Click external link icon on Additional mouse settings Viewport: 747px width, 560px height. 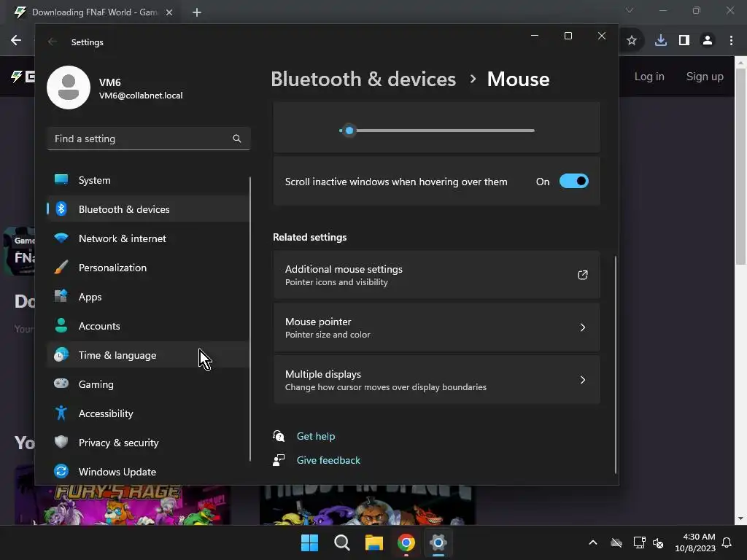582,275
